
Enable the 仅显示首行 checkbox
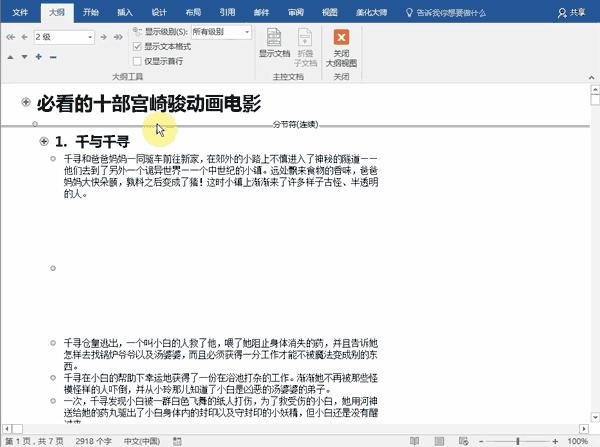click(138, 60)
